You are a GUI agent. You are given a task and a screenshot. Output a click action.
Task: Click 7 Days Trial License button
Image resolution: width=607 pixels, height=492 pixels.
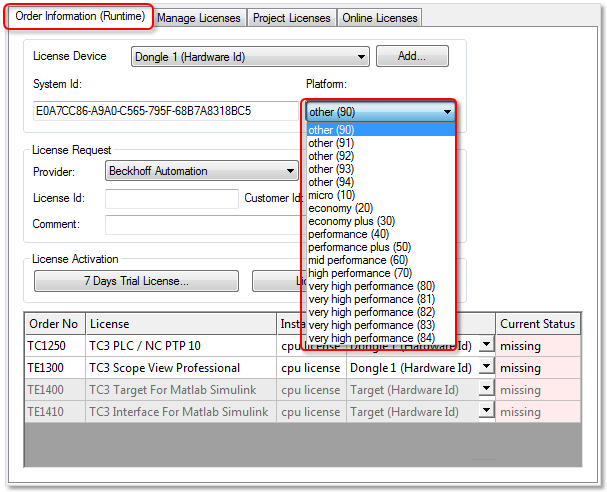[136, 281]
